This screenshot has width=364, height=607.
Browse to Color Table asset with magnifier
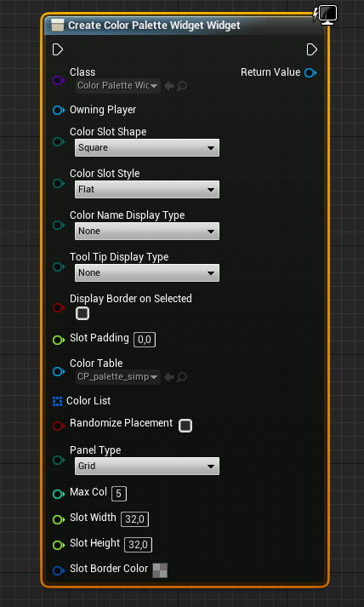[x=182, y=376]
